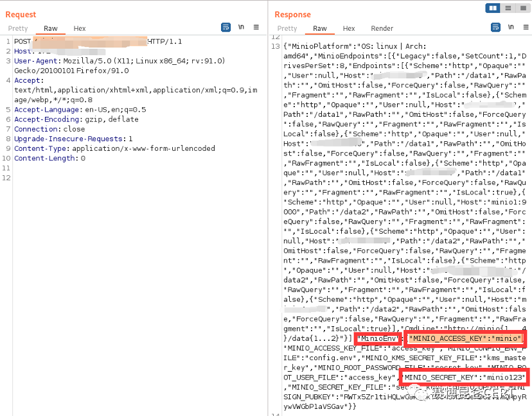Select side-by-side layout view icon
The width and height of the screenshot is (532, 416).
493,8
